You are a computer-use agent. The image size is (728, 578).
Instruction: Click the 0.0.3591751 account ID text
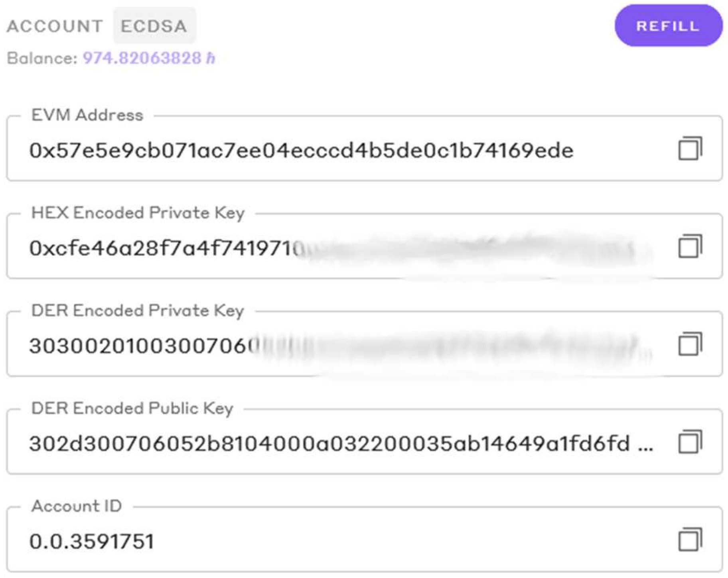pyautogui.click(x=92, y=541)
